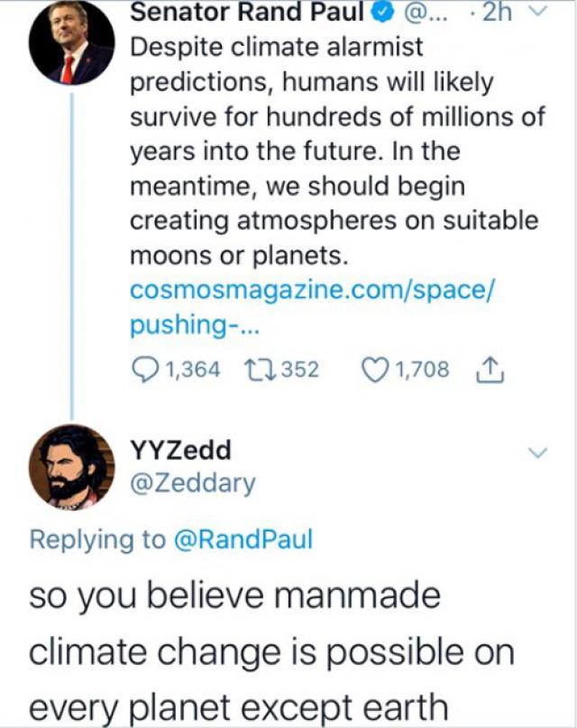
Task: Open Senator Rand Paul's profile picture
Action: pyautogui.click(x=69, y=48)
